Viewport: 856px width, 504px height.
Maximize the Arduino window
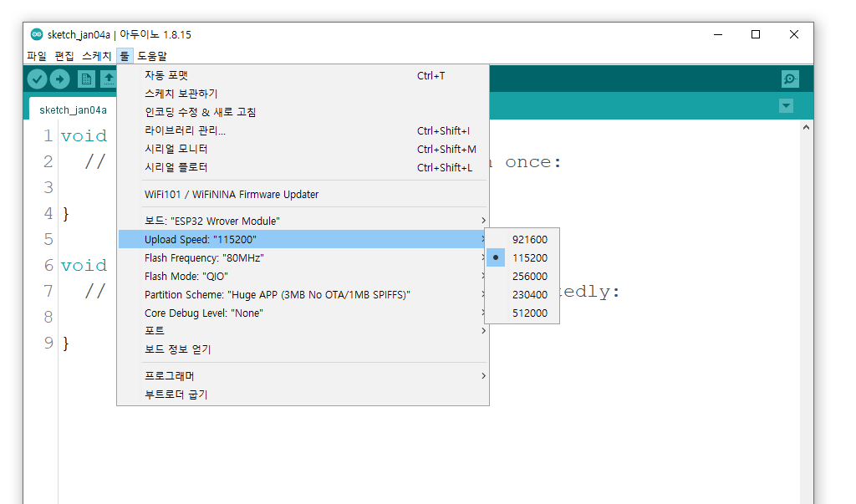click(x=756, y=34)
